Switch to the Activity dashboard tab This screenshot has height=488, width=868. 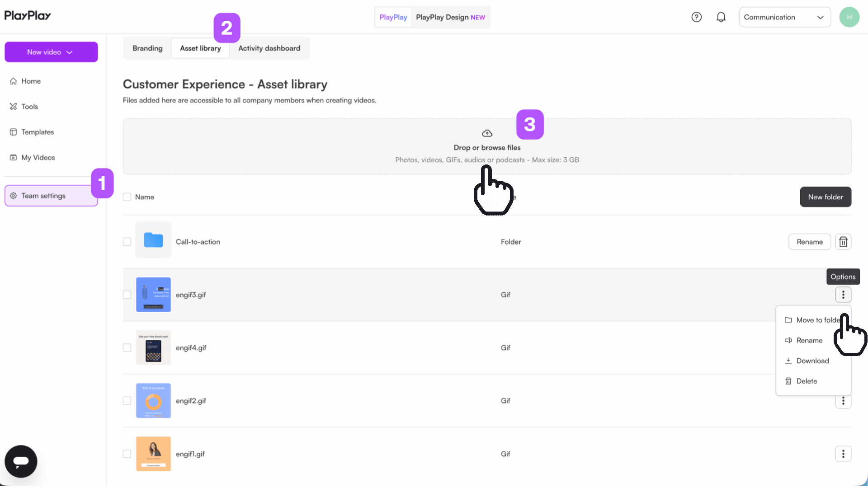(269, 48)
